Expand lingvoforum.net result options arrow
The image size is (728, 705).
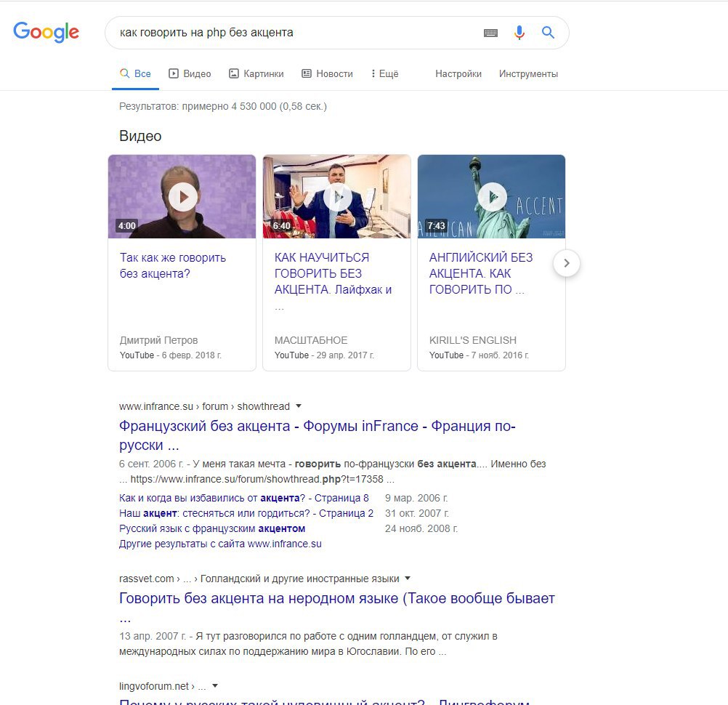[215, 685]
